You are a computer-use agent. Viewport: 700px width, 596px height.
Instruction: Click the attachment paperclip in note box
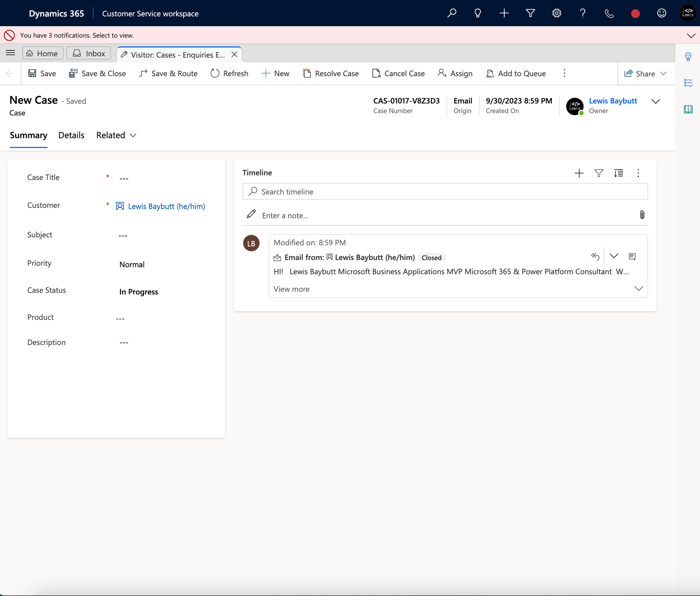(x=642, y=215)
